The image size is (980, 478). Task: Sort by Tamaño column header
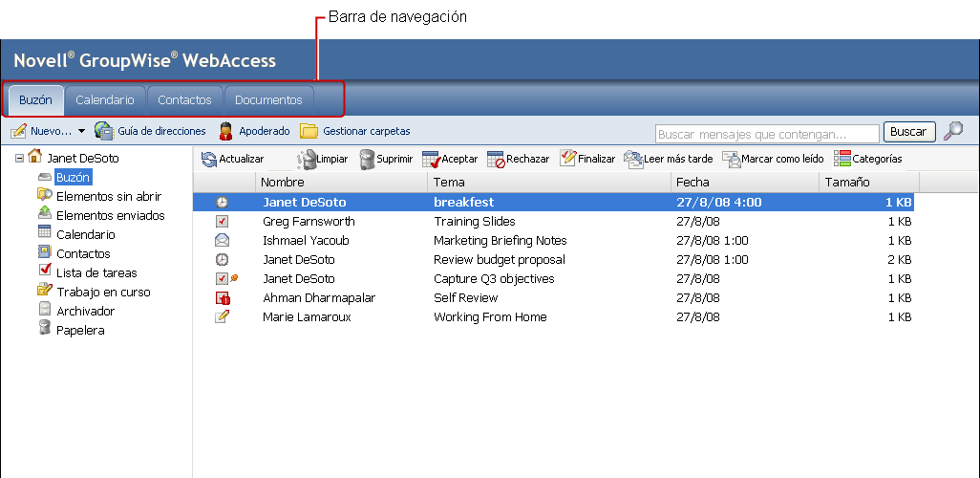(869, 182)
